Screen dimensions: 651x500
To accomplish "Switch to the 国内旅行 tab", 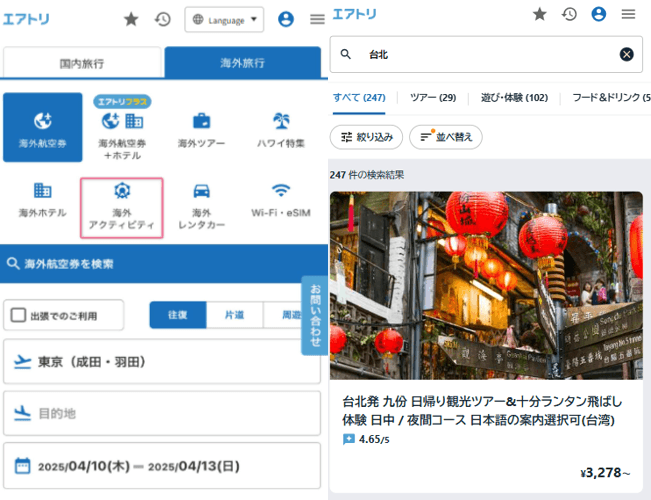I will (x=82, y=63).
